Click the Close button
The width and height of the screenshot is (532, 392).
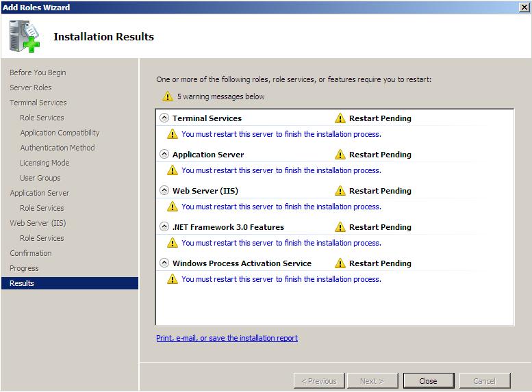pyautogui.click(x=429, y=381)
